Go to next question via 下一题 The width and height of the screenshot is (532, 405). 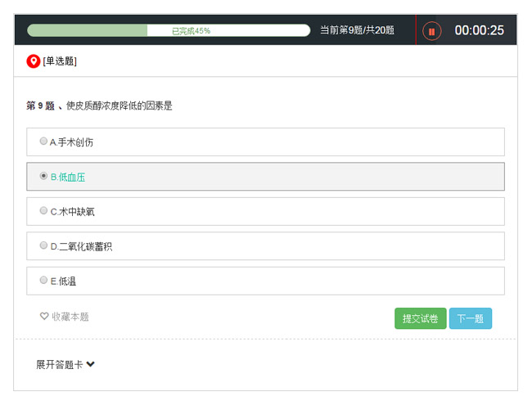click(471, 318)
